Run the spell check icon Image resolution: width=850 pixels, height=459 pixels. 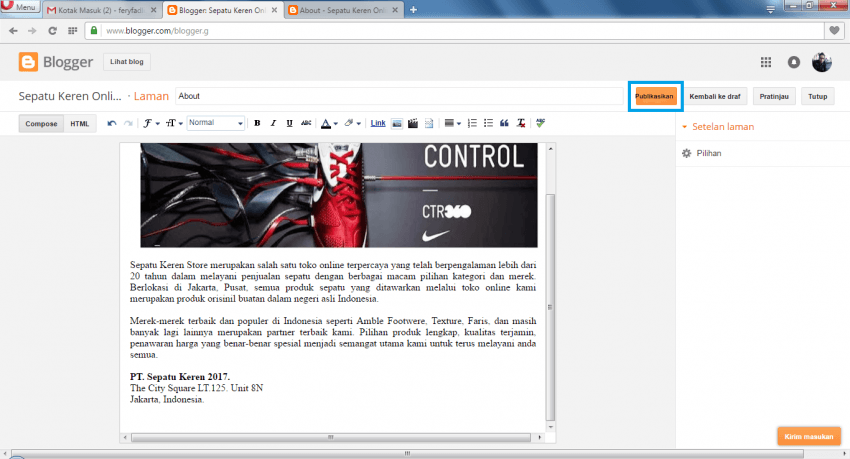pyautogui.click(x=540, y=123)
